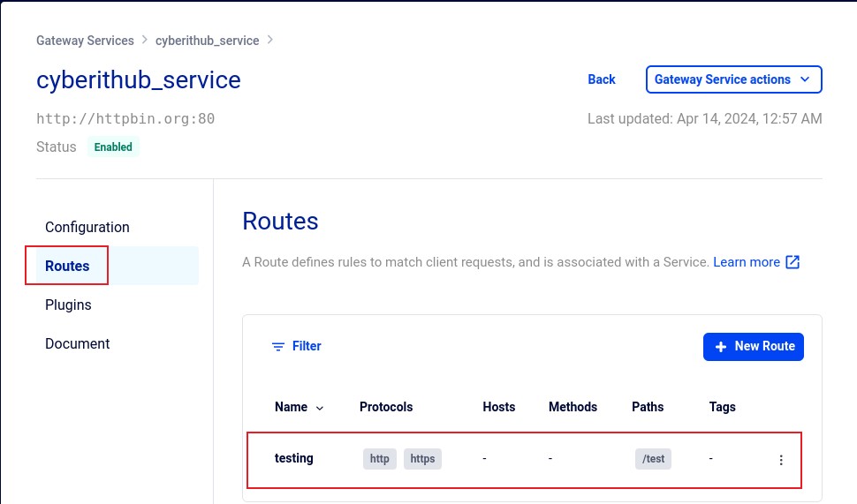
Task: Click the Enabled status badge
Action: 113,147
